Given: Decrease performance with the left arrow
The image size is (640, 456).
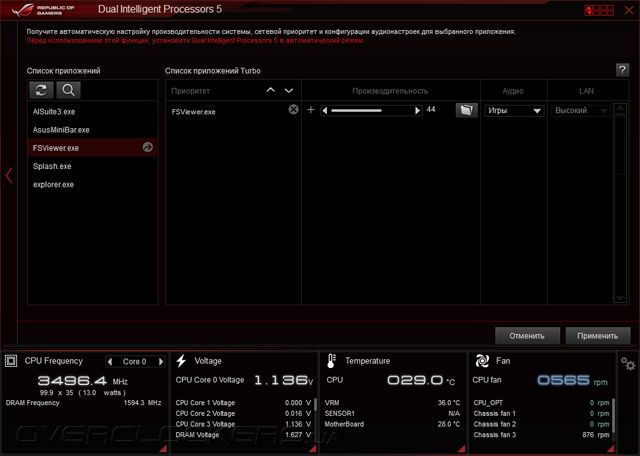Looking at the screenshot, I should pos(325,111).
